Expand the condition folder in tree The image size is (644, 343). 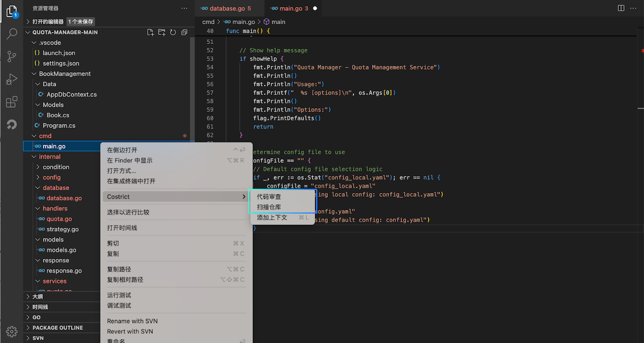pos(56,167)
